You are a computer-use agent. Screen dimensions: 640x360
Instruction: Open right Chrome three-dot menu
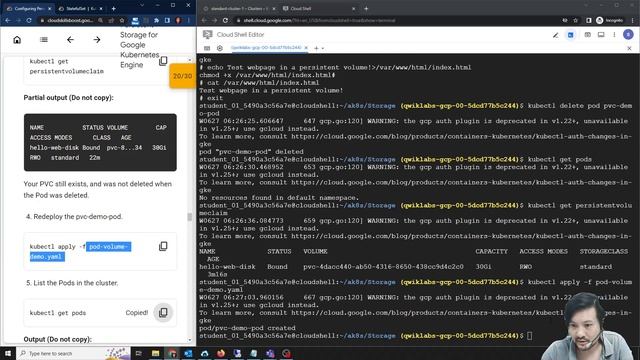pyautogui.click(x=633, y=20)
